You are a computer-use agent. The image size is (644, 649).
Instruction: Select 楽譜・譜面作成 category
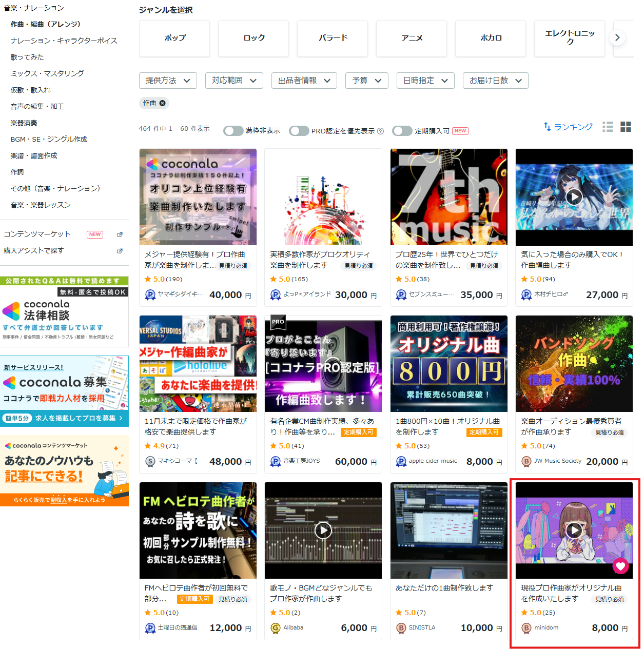34,155
